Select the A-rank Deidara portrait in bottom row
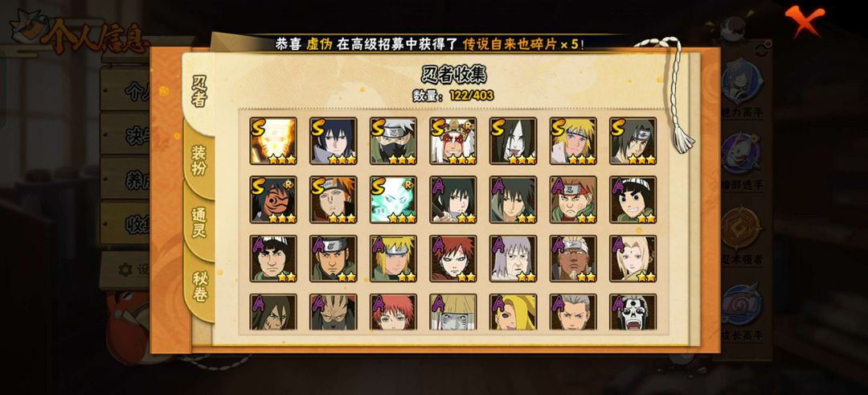Image resolution: width=868 pixels, height=395 pixels. pos(513,312)
